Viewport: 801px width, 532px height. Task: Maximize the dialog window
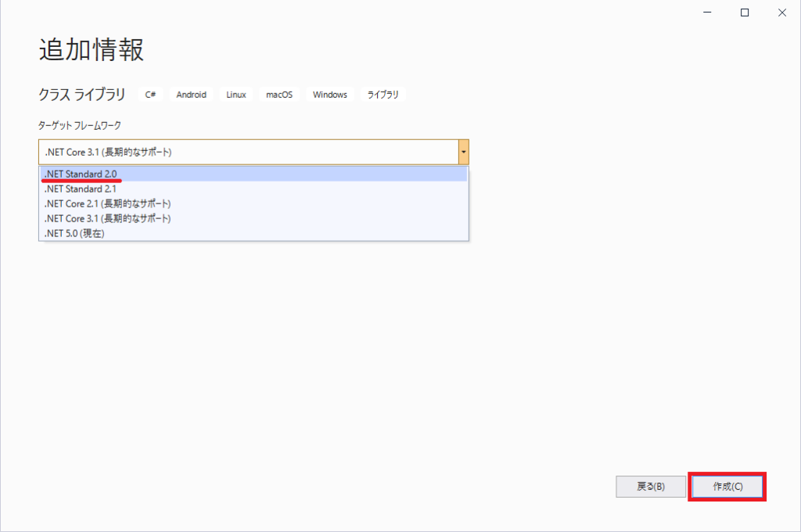click(x=745, y=13)
